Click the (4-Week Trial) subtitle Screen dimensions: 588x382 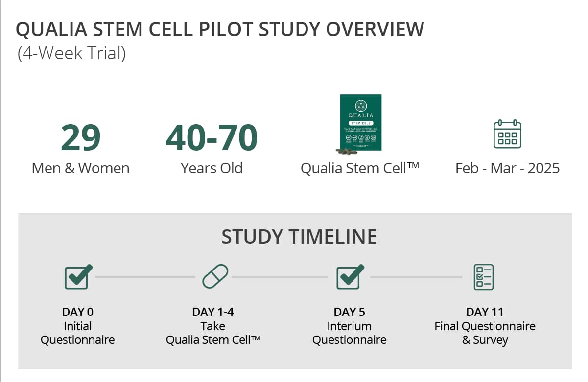pyautogui.click(x=71, y=53)
